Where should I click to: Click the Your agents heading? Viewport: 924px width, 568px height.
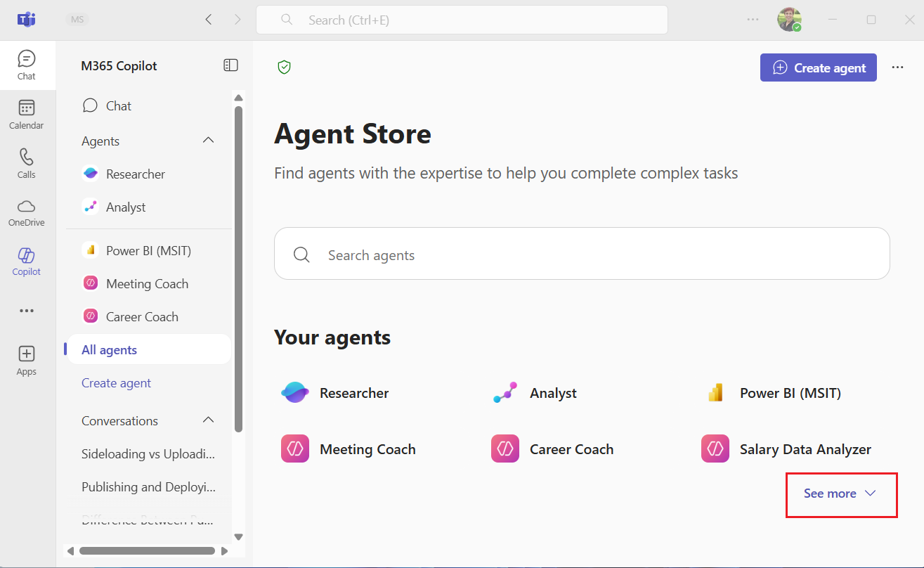tap(332, 337)
